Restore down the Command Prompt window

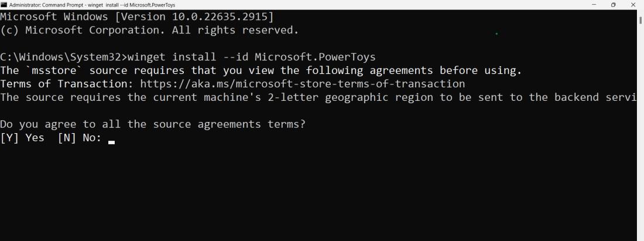[613, 5]
